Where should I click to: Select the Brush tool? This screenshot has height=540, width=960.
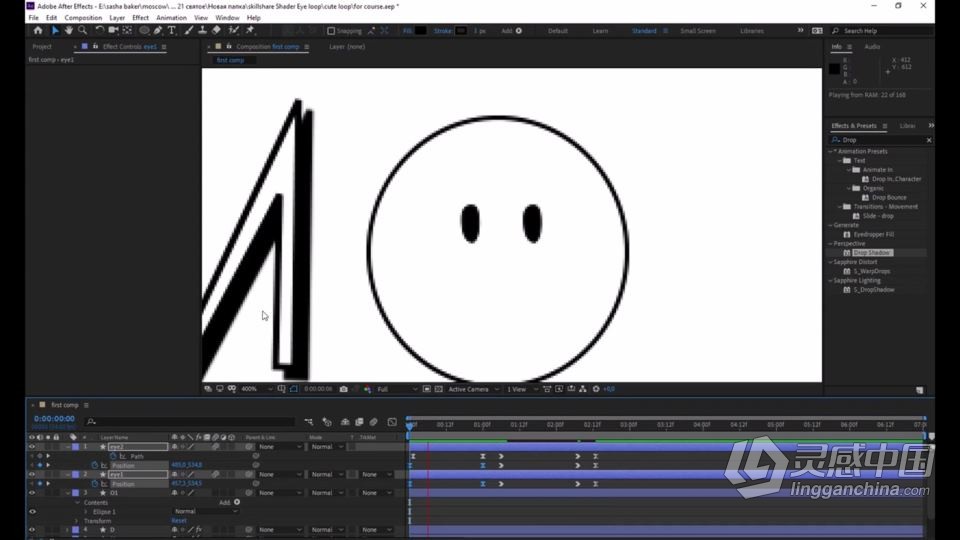(x=189, y=30)
